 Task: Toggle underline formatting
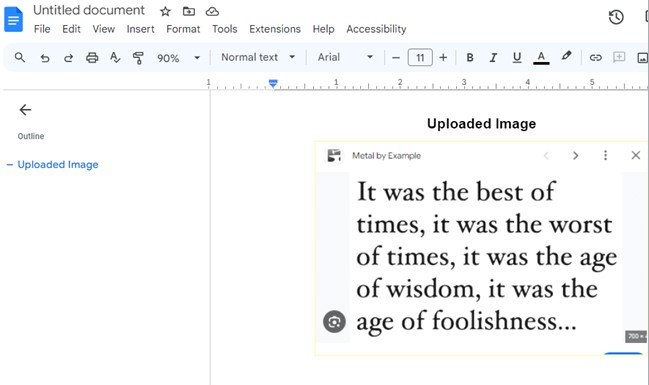517,58
